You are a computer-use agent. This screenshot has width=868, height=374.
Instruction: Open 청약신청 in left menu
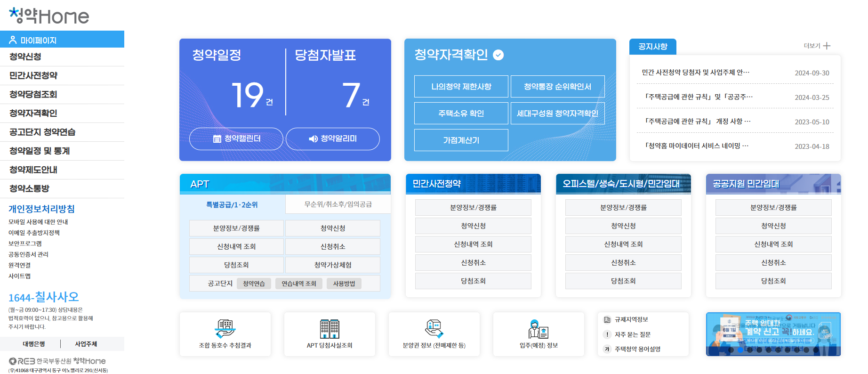point(62,57)
